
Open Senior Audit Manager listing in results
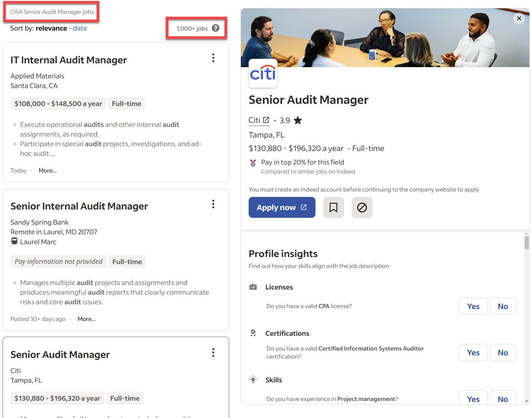pyautogui.click(x=60, y=354)
